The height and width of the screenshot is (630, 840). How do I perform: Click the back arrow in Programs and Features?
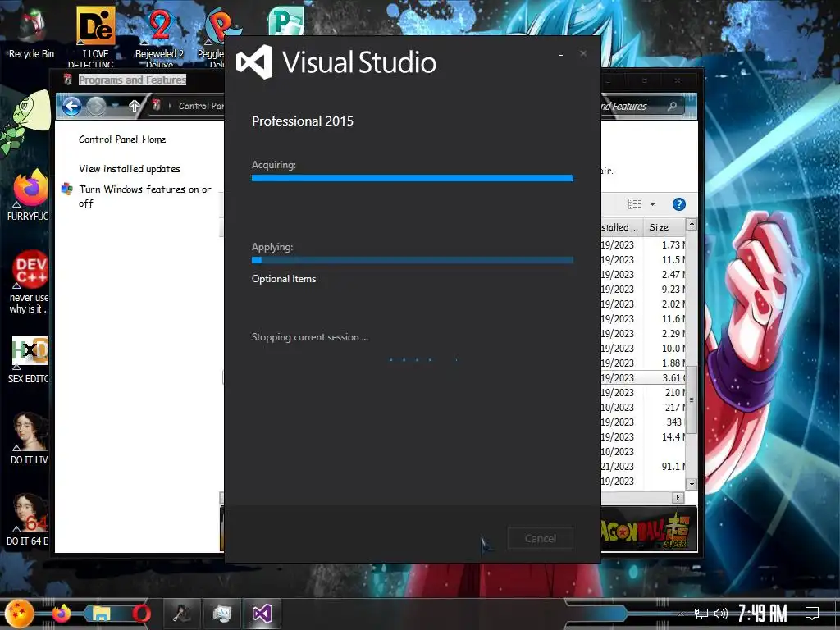click(x=72, y=106)
